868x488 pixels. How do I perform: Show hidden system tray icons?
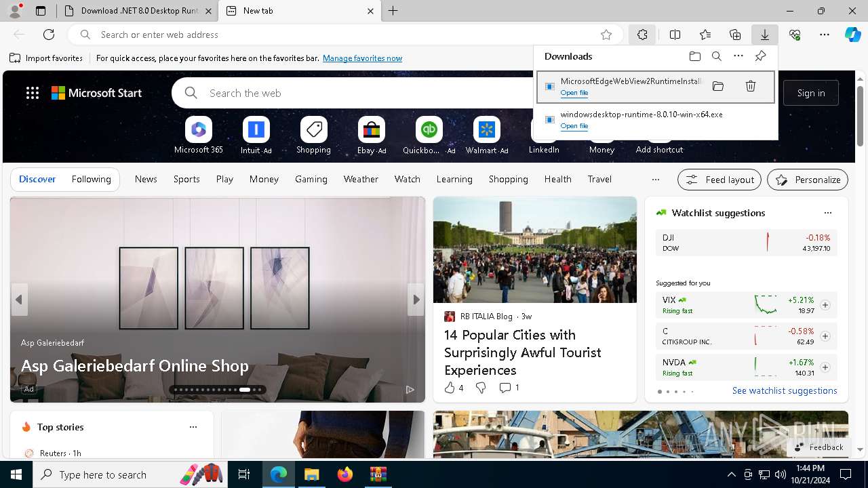731,474
